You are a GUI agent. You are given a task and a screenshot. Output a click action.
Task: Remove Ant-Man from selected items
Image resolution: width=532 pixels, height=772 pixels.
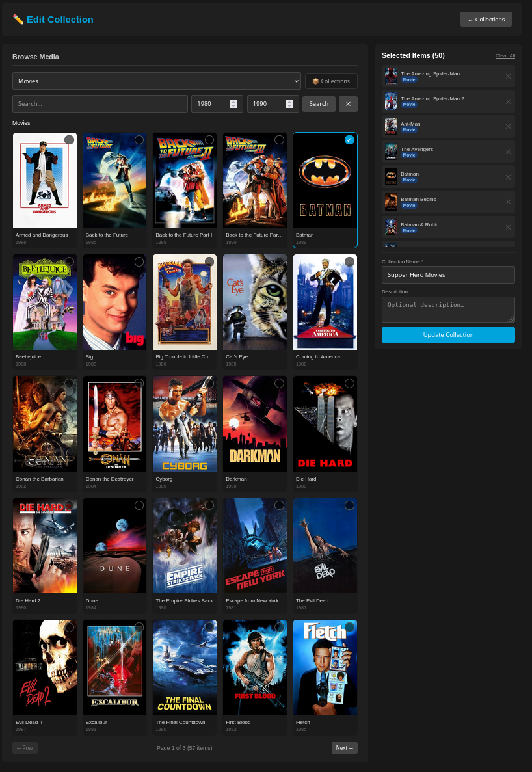point(508,126)
